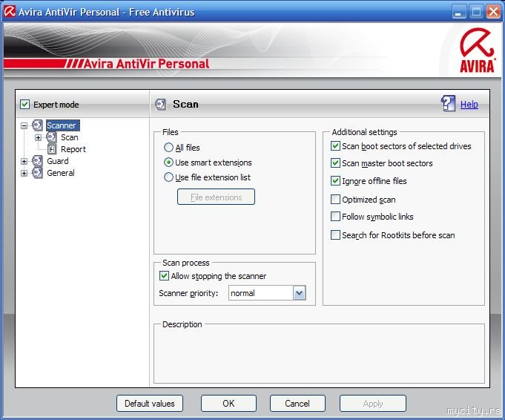
Task: Select Use smart extensions option
Action: (x=168, y=162)
